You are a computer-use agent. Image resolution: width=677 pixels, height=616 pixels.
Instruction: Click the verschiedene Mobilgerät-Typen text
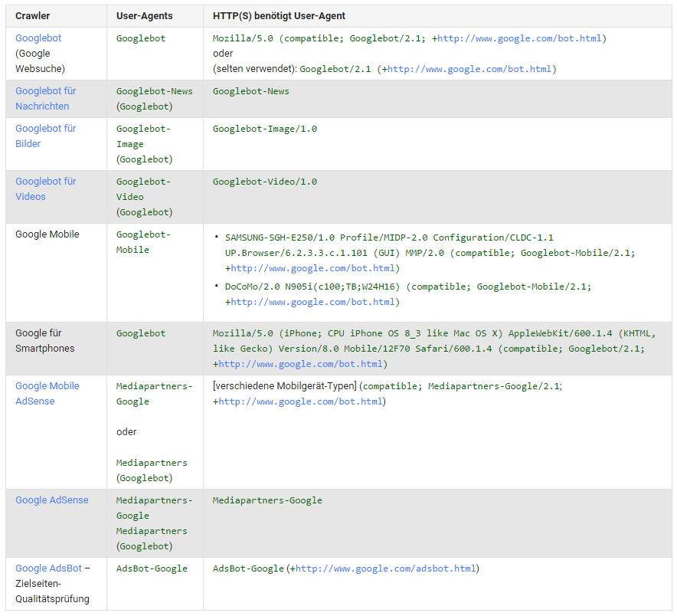285,385
